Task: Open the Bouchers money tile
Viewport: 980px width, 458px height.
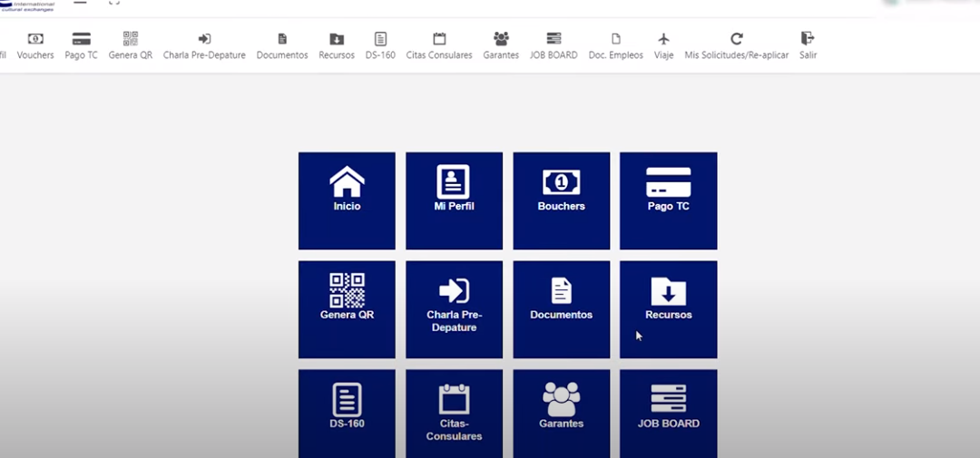Action: (562, 200)
